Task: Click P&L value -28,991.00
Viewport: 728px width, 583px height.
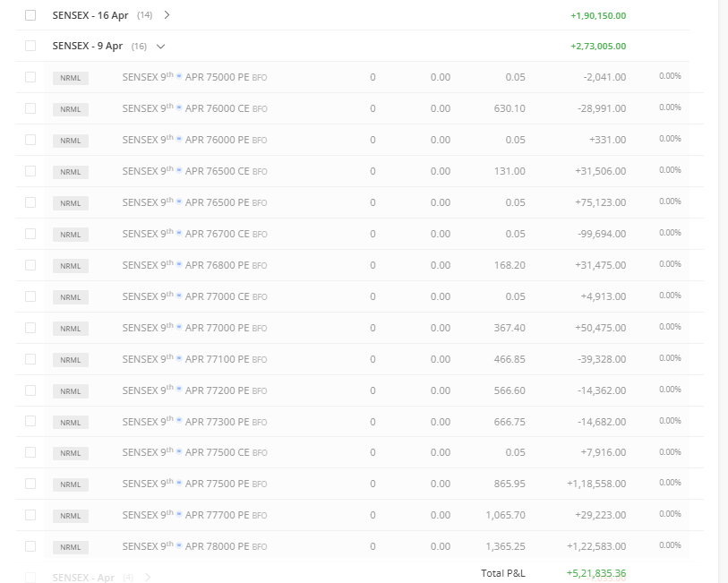Action: pyautogui.click(x=602, y=108)
